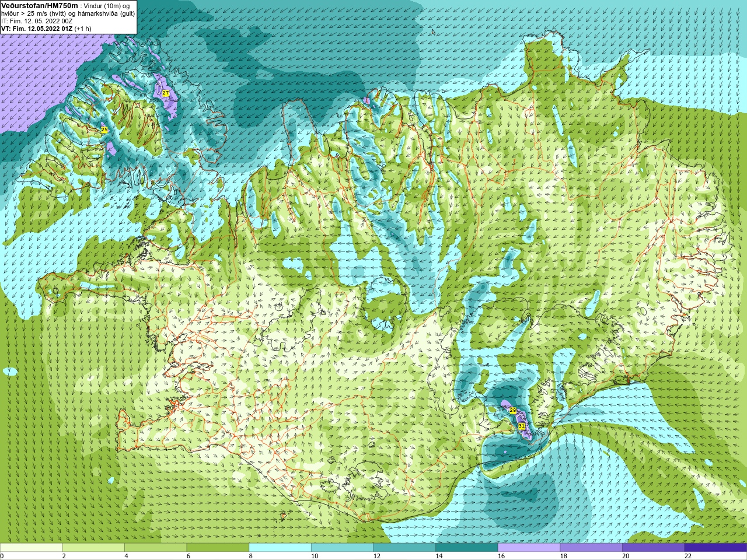Click the 'hviður > 25 m/s' description line
This screenshot has height=560, width=747.
tap(68, 13)
